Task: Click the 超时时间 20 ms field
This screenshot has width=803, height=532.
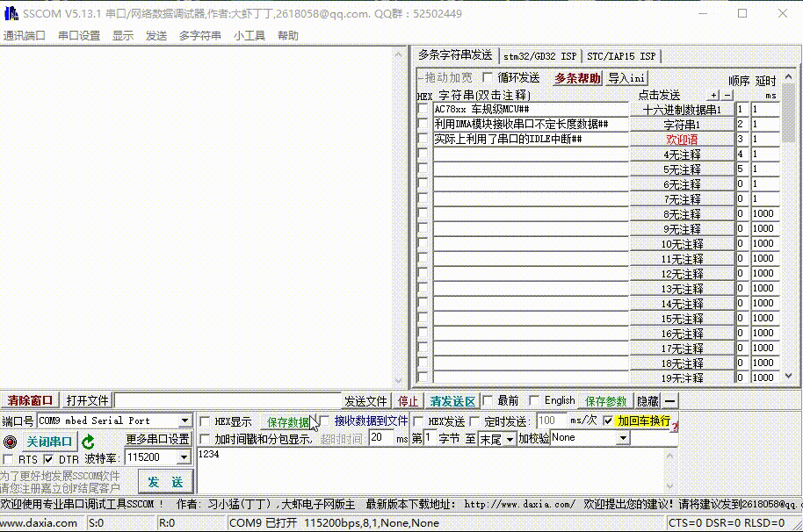Action: pyautogui.click(x=381, y=438)
